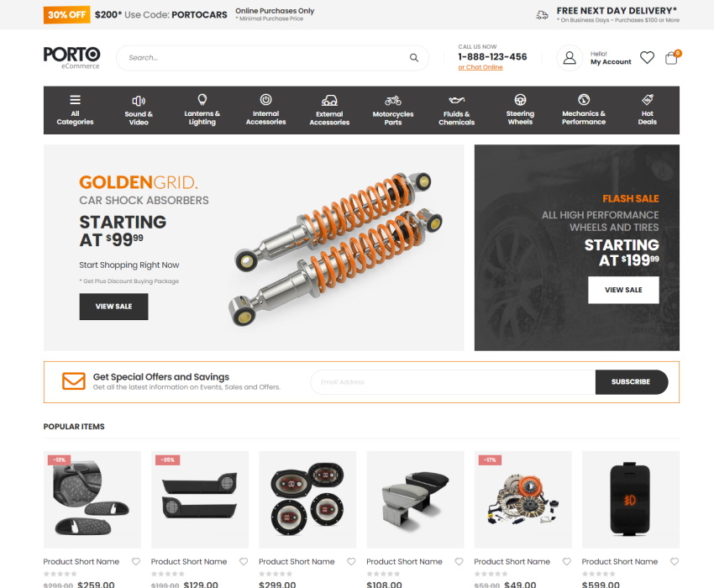This screenshot has height=588, width=714.
Task: Open the speakers product thumbnail
Action: 307,500
